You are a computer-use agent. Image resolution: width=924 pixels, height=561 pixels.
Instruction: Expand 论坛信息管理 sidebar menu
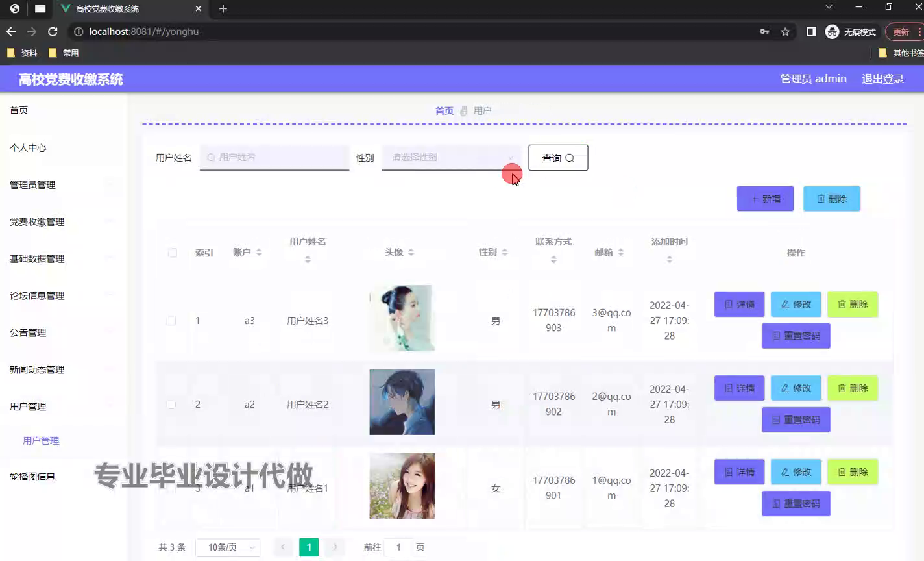63,296
